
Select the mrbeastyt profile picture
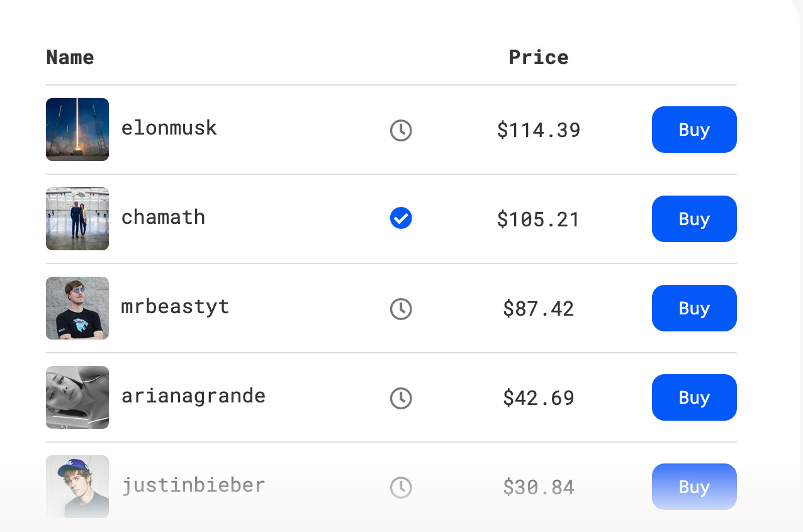[77, 308]
